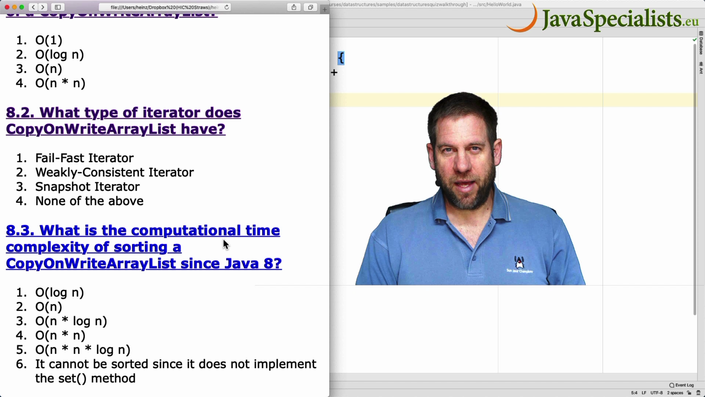Open the Database tool window tab

click(701, 43)
